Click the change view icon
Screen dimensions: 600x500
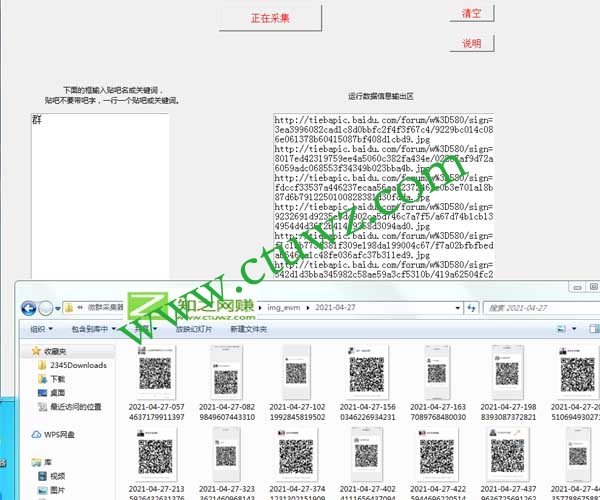point(561,329)
